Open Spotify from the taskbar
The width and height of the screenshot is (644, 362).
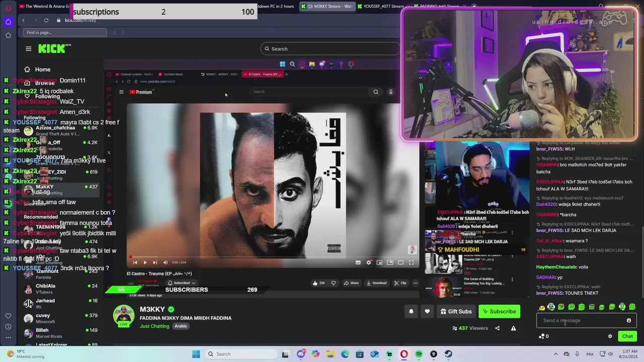(x=419, y=354)
